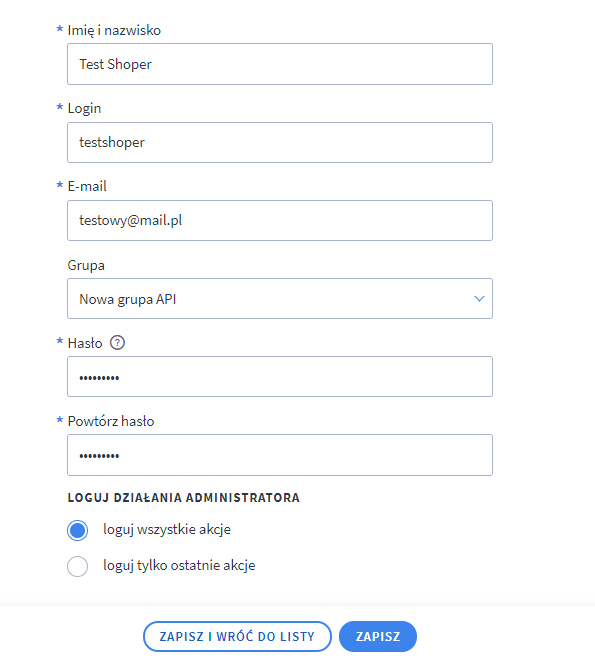Click the Hasło field label

click(x=85, y=343)
